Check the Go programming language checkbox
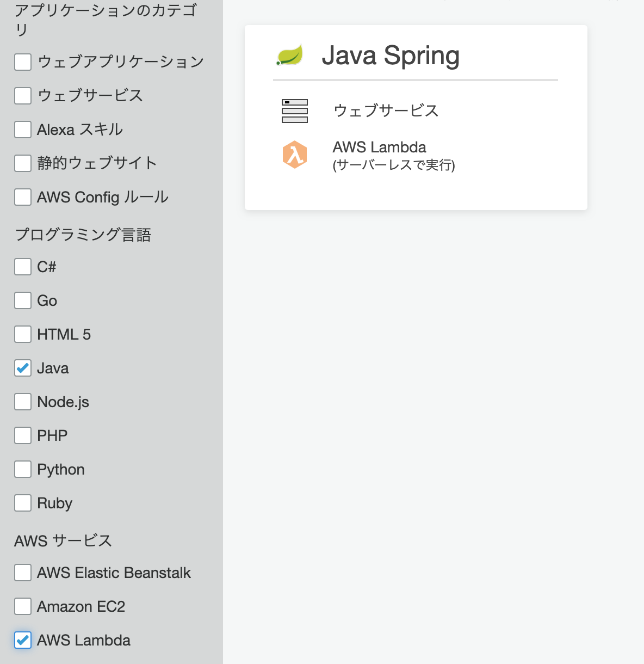Image resolution: width=644 pixels, height=664 pixels. pos(22,300)
